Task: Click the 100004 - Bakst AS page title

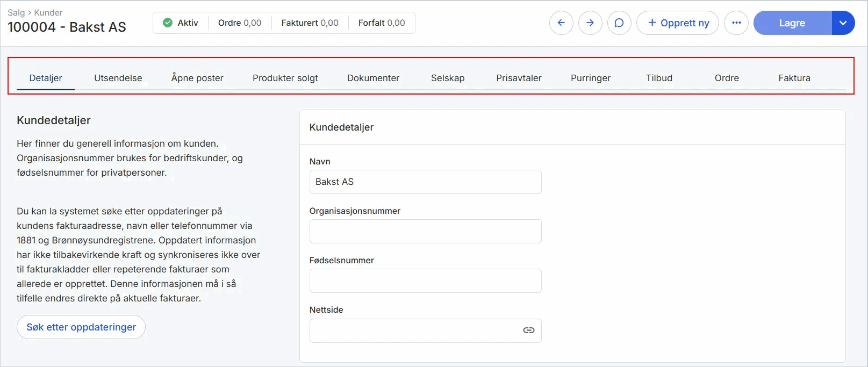Action: (67, 27)
